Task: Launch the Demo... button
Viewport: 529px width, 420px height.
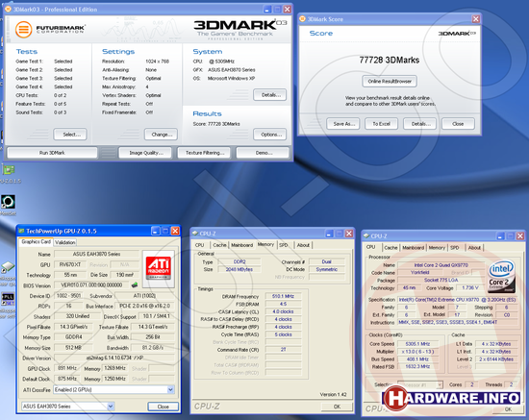Action: click(263, 153)
